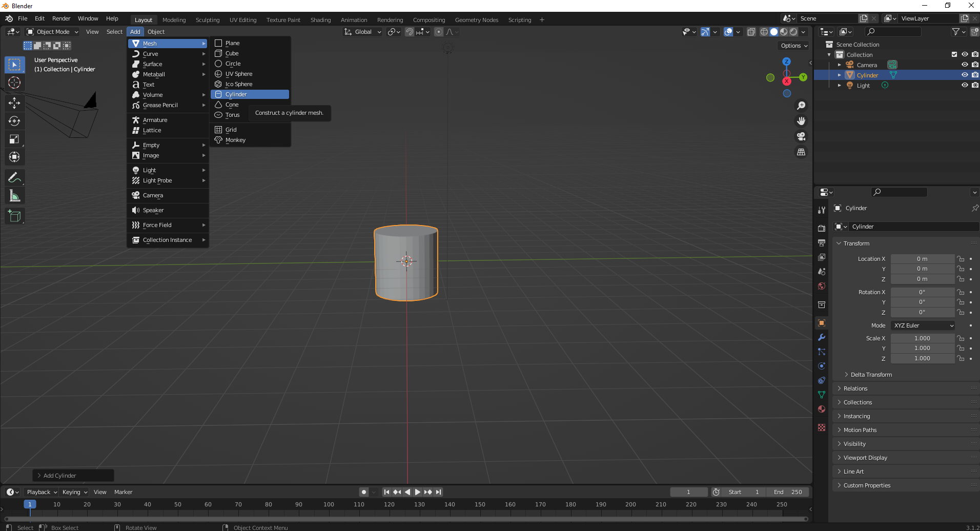Open the View Layer properties tab
The width and height of the screenshot is (980, 531).
pyautogui.click(x=822, y=257)
